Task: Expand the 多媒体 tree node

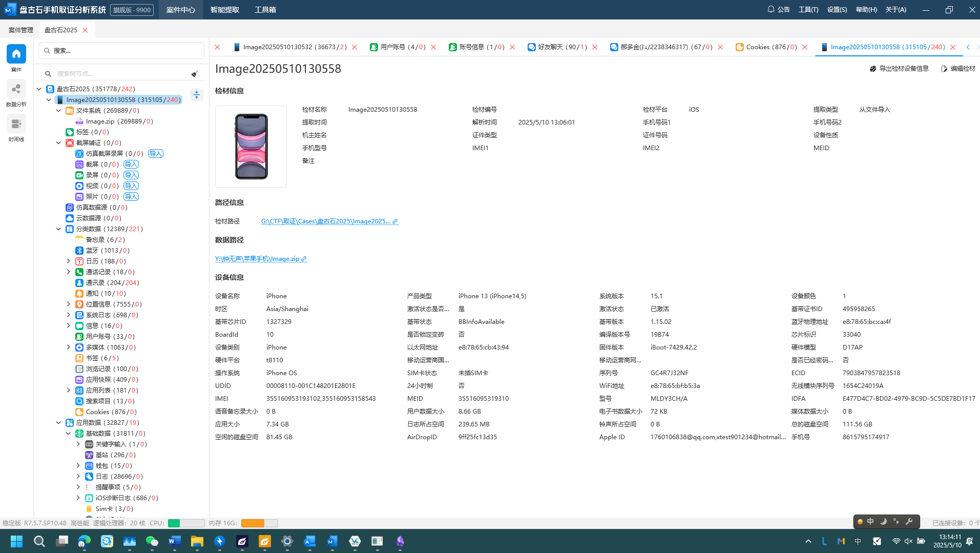Action: coord(68,347)
